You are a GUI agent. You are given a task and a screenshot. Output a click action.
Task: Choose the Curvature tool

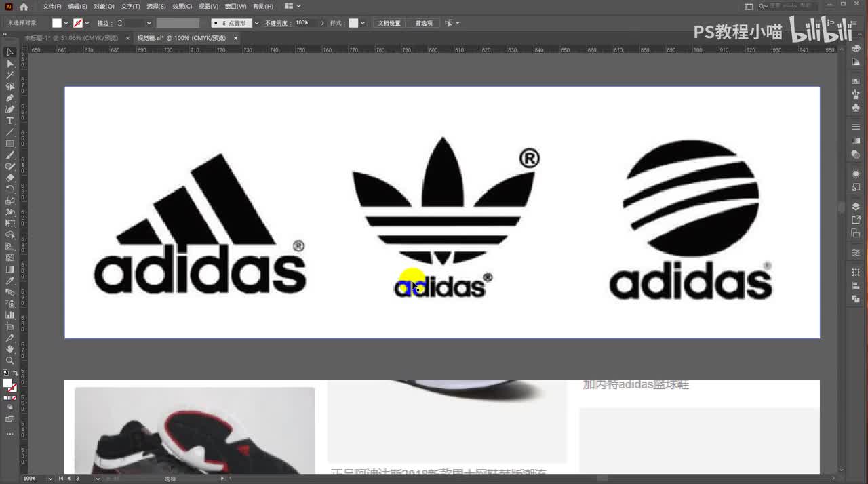10,109
